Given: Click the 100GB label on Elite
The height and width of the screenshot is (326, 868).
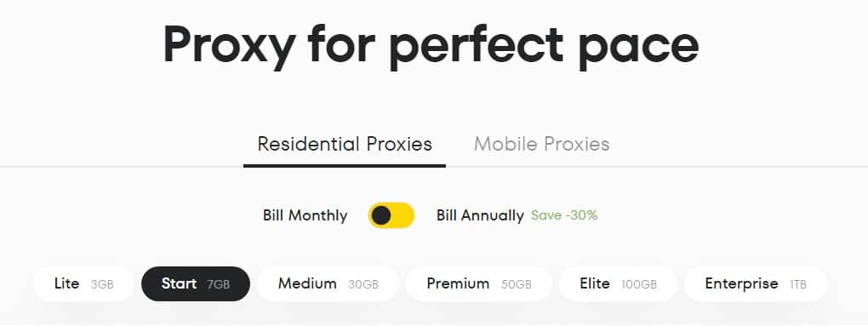Looking at the screenshot, I should click(639, 285).
